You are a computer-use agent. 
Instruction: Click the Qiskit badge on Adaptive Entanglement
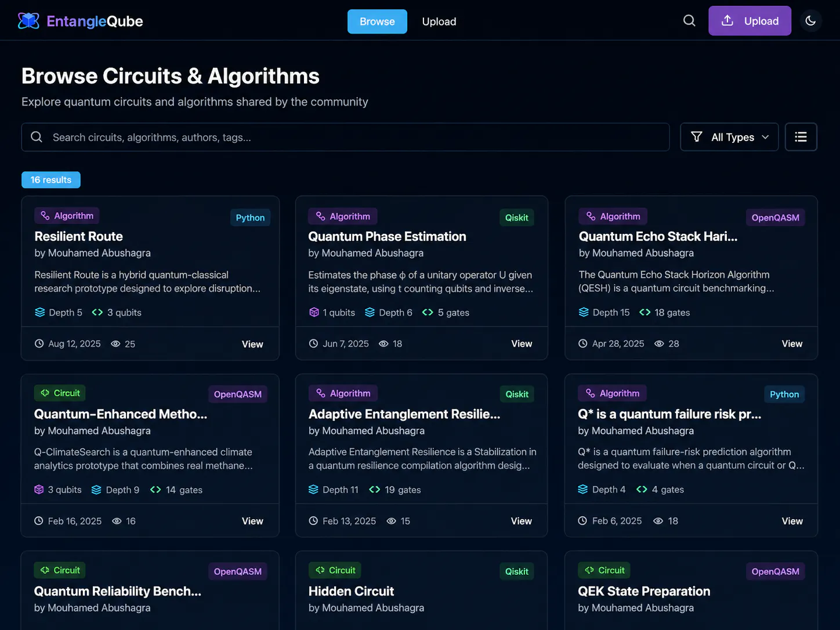(516, 394)
